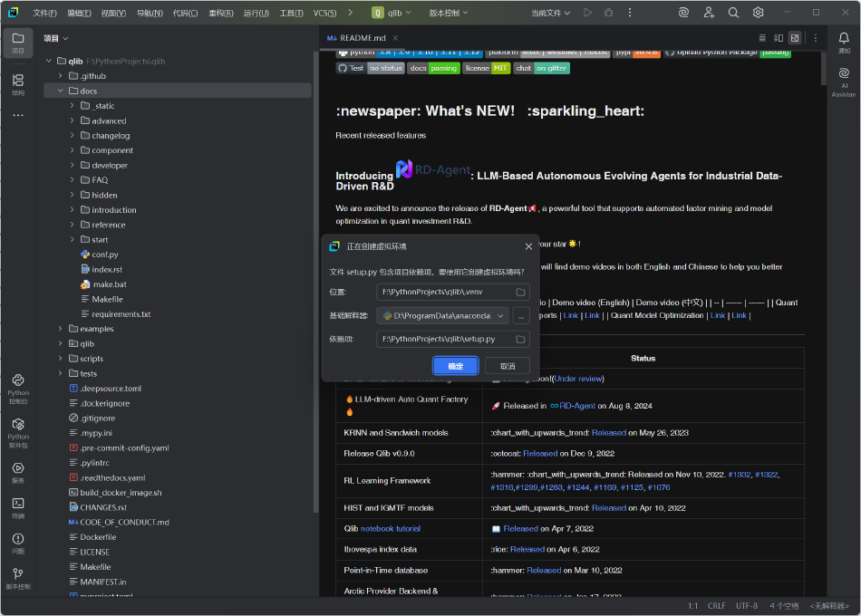Open the Edit menu
Image resolution: width=861 pixels, height=616 pixels.
click(x=79, y=13)
